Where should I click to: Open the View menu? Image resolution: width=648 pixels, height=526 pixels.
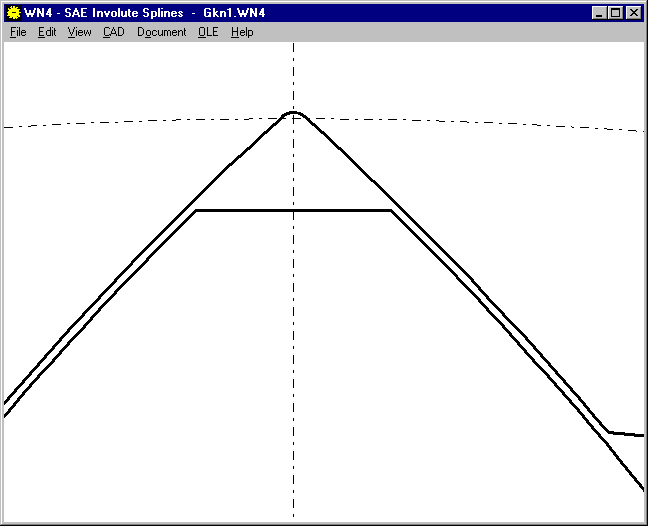coord(79,32)
